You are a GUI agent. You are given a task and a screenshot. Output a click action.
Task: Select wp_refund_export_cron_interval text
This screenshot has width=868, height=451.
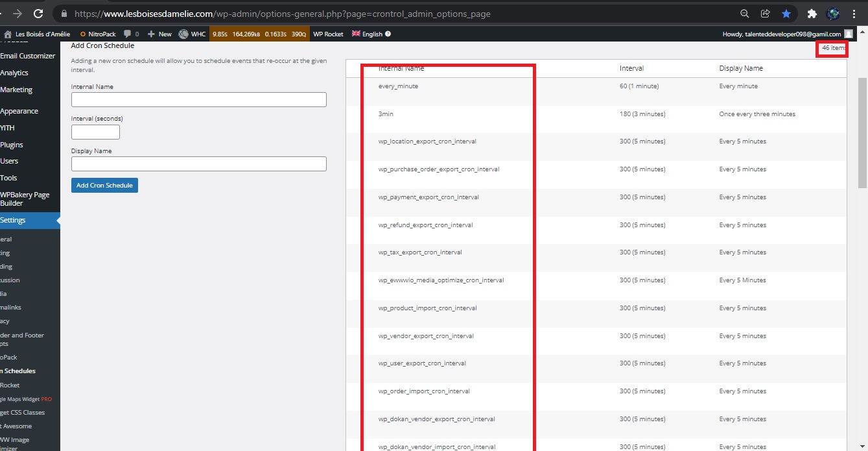(x=426, y=225)
